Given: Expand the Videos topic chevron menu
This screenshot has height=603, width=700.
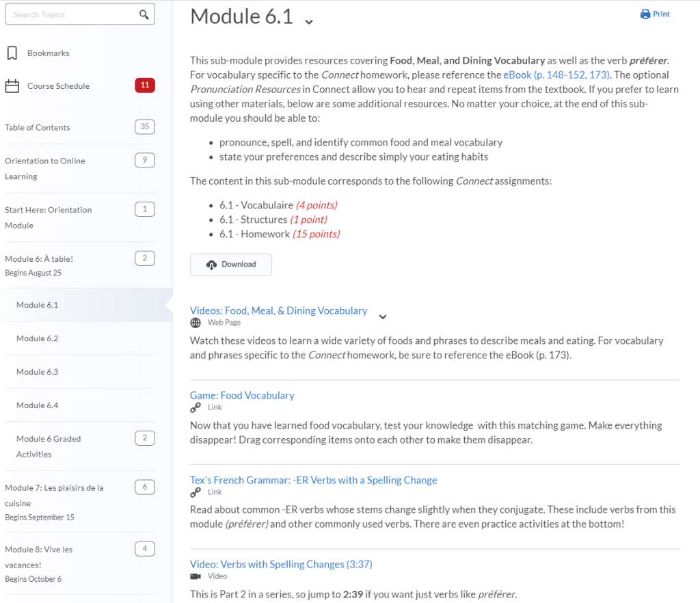Looking at the screenshot, I should [383, 317].
